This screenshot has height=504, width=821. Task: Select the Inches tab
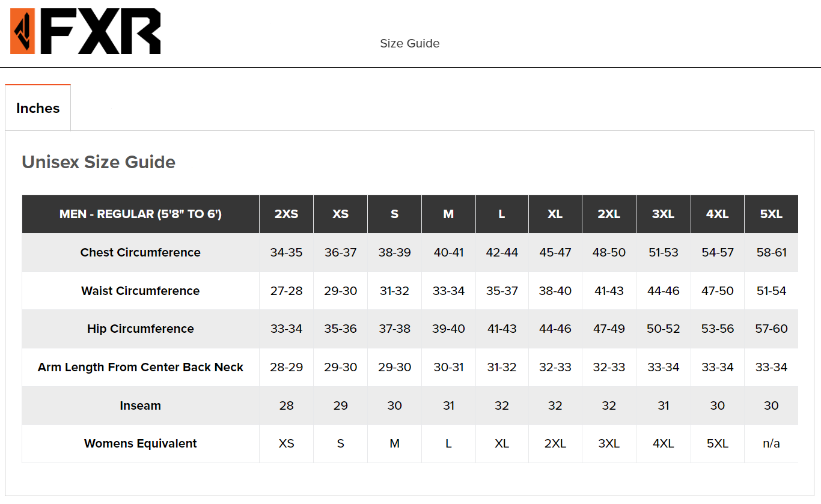(38, 108)
